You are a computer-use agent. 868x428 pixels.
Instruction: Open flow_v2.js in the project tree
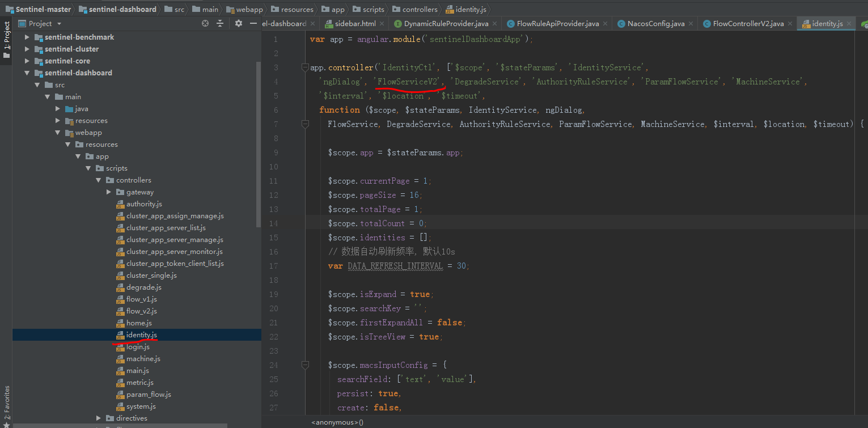coord(141,311)
